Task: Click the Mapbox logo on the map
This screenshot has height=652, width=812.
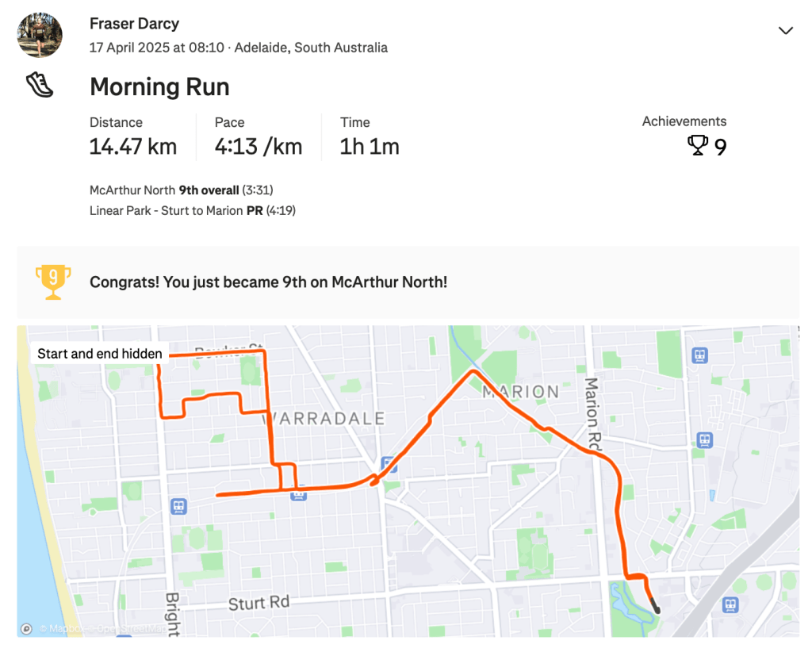Action: [x=27, y=628]
